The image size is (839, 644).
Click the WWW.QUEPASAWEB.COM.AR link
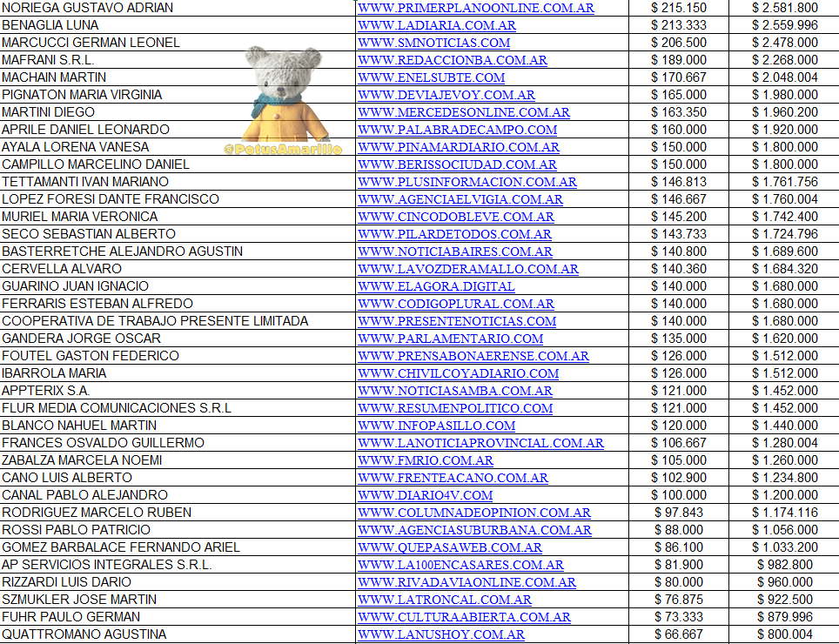pos(450,547)
